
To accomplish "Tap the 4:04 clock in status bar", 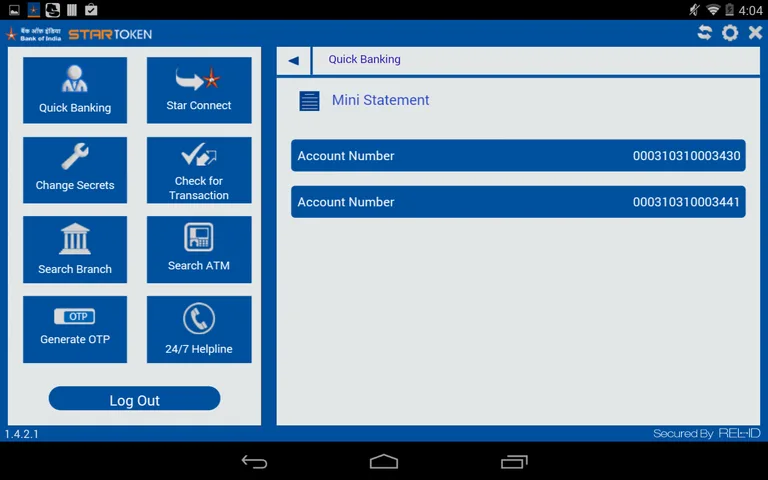I will point(750,10).
